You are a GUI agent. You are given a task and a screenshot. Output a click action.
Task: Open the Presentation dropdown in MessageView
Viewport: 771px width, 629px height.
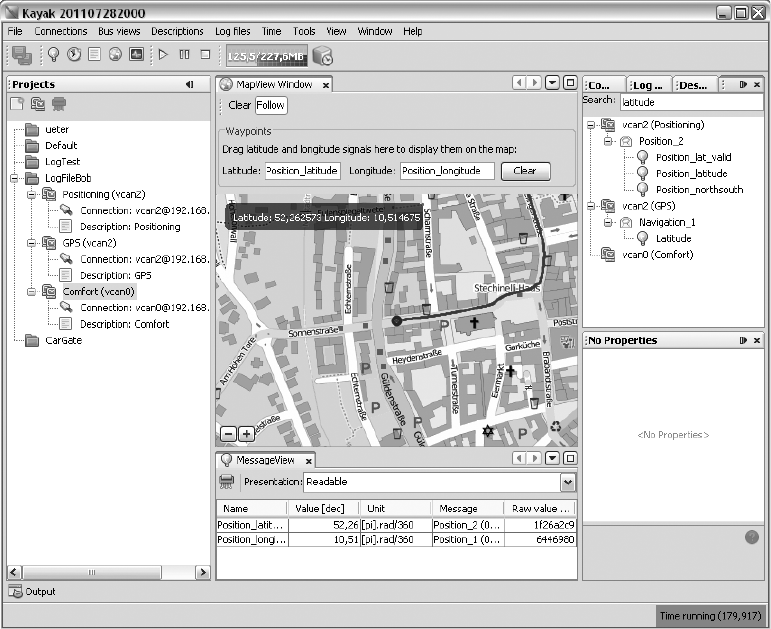568,482
